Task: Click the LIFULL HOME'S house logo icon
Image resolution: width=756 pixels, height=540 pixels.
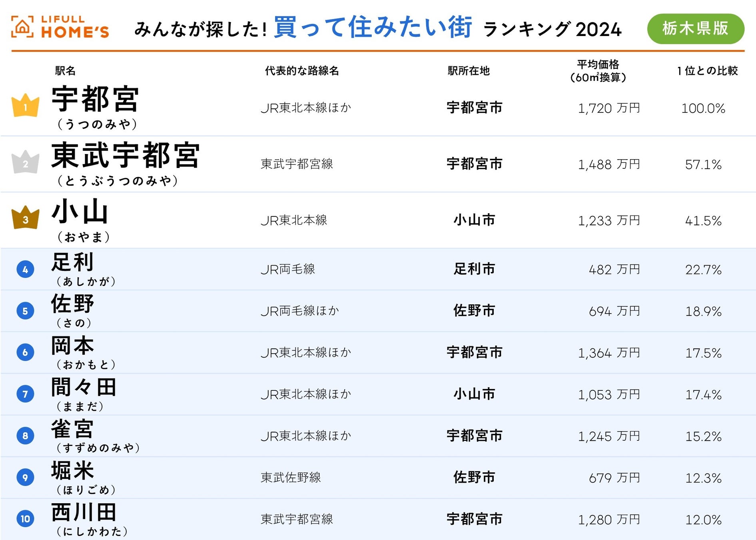Action: [x=22, y=27]
